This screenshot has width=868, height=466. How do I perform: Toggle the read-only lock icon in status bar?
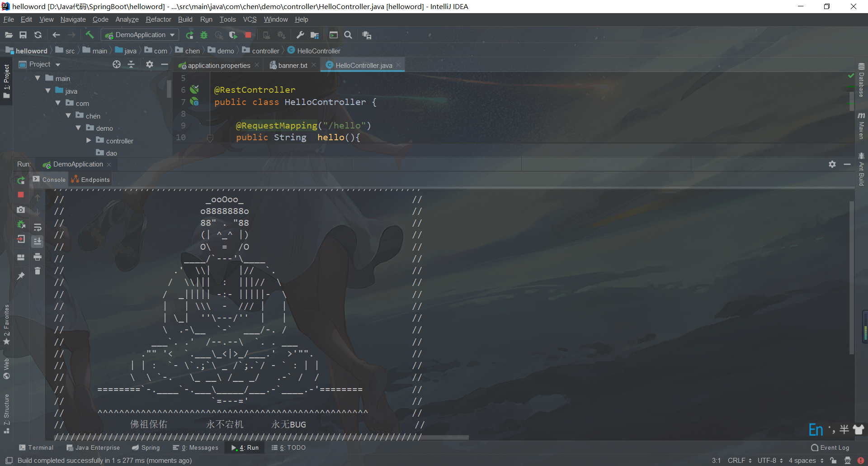click(834, 461)
